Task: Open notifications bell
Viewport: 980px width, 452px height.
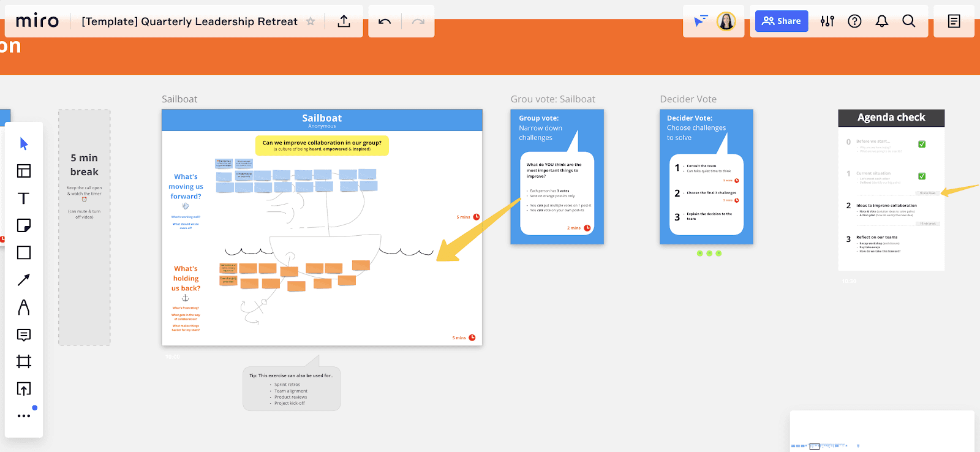Action: [882, 21]
